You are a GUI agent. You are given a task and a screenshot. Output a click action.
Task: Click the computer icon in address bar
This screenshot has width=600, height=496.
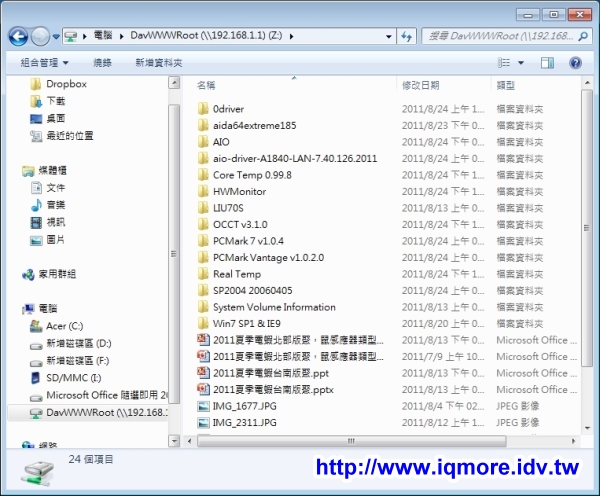[x=71, y=36]
